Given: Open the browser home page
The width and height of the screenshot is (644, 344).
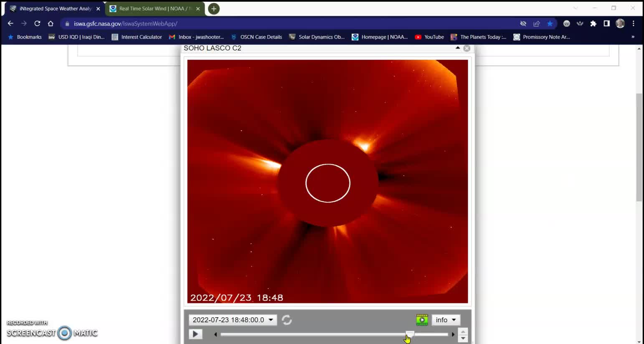Looking at the screenshot, I should [51, 23].
